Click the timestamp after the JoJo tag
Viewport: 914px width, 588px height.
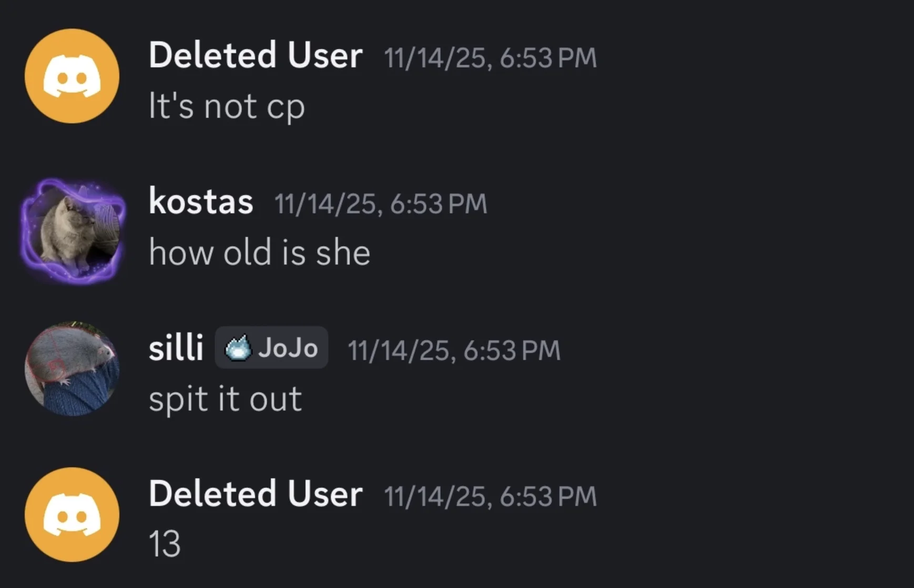tap(454, 350)
